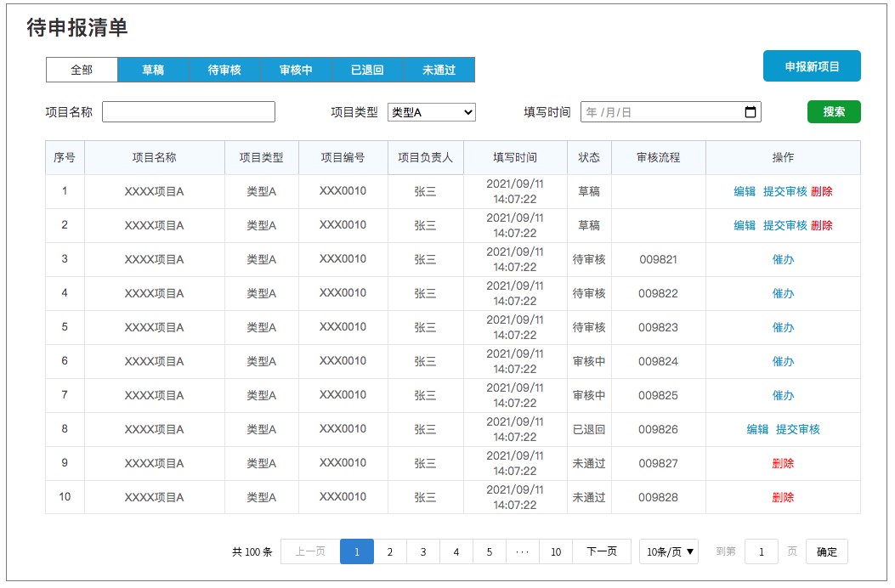View the 未通过 tab
The height and width of the screenshot is (588, 895).
439,70
